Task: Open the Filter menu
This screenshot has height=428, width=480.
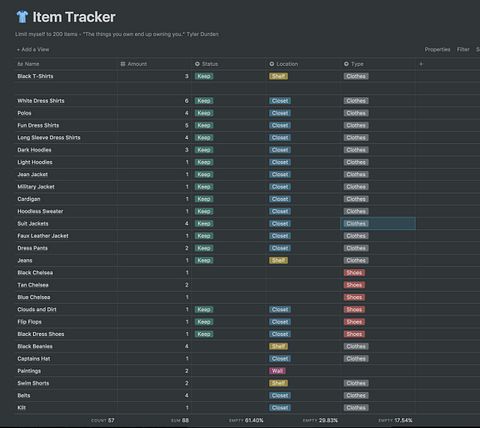Action: click(x=463, y=49)
